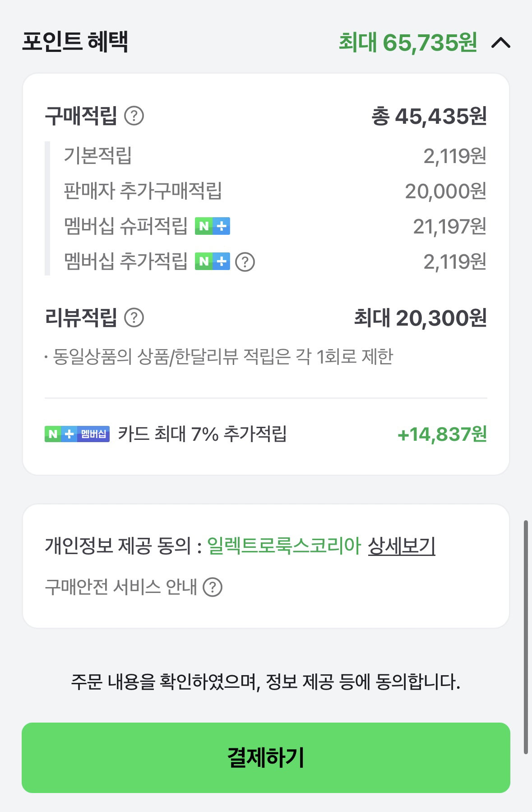Tap the N+ 멤버십 card badge
532x812 pixels.
coord(77,434)
